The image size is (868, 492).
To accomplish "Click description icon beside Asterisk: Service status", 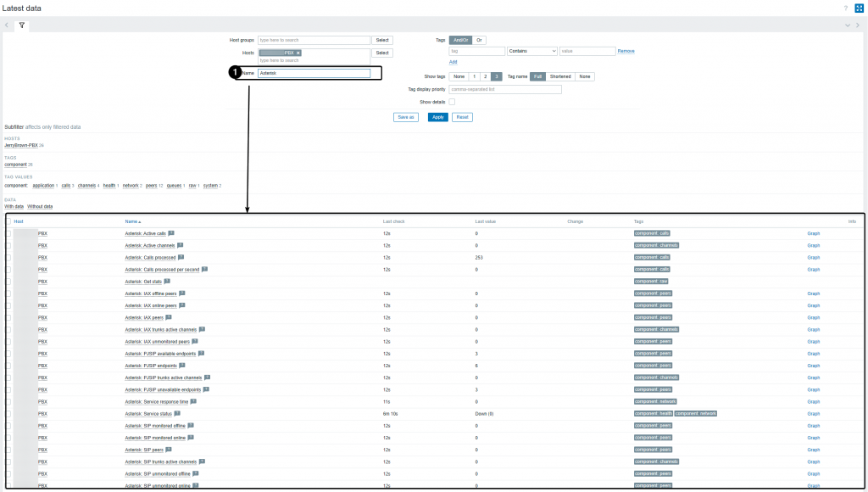I will pos(177,413).
